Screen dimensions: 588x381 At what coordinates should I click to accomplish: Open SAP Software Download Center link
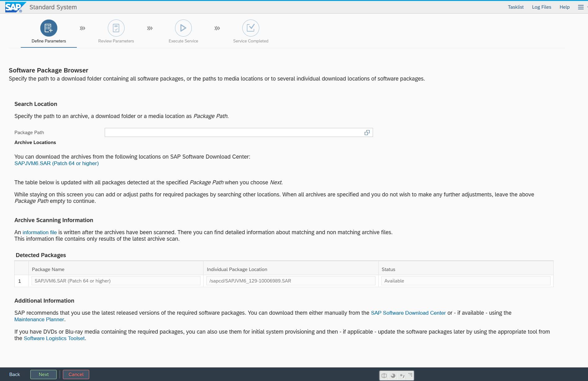pos(408,313)
